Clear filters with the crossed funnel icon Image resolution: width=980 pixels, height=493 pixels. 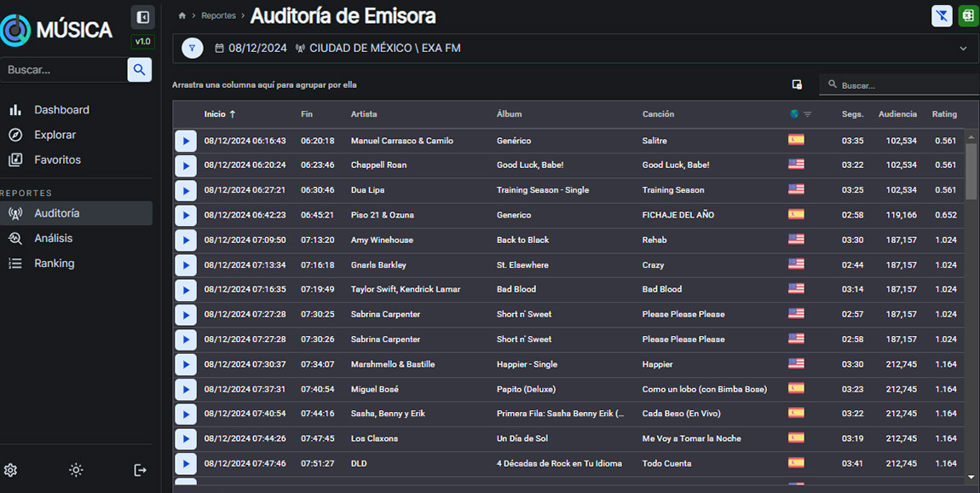tap(942, 16)
